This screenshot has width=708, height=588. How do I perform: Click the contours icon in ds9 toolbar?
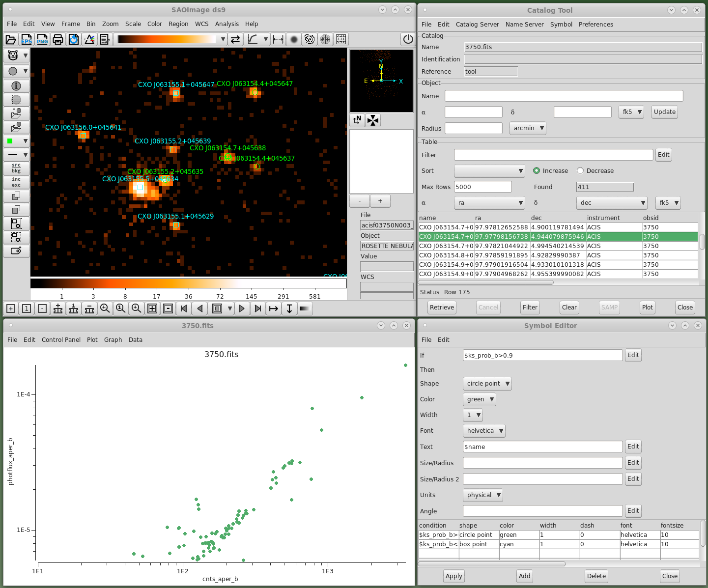coord(310,39)
